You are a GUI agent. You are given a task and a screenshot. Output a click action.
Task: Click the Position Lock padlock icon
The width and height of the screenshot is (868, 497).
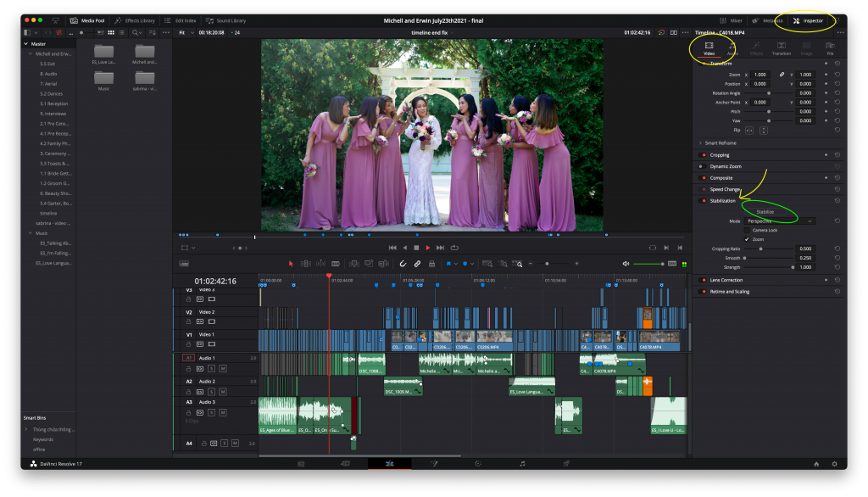tap(431, 264)
